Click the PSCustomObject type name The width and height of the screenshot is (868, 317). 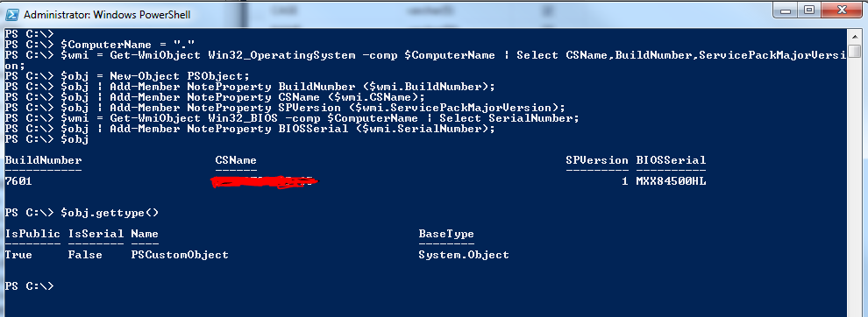(x=180, y=255)
